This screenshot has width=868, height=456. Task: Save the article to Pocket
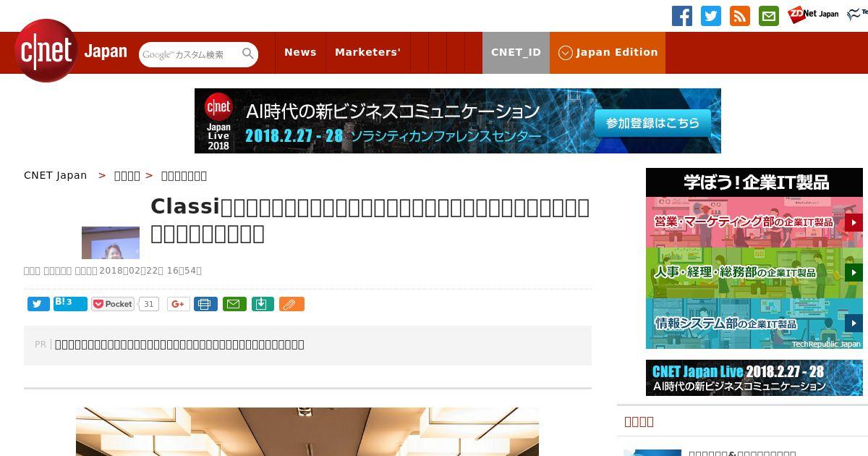(x=113, y=304)
